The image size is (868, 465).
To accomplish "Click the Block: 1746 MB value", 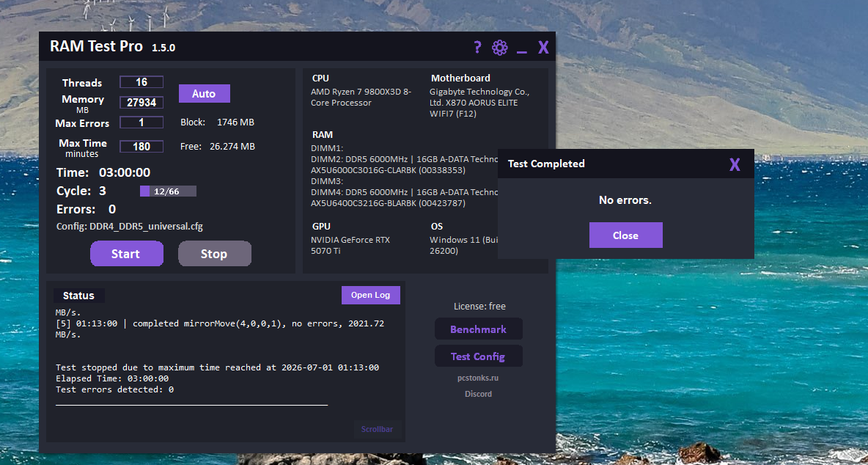I will 218,122.
